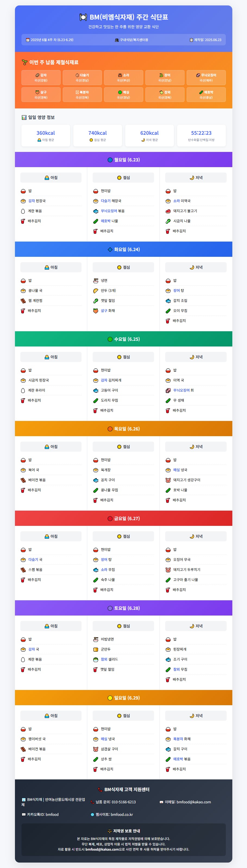Open the 55:22:23 nutrient ratio card
This screenshot has height=868, width=247.
201,135
